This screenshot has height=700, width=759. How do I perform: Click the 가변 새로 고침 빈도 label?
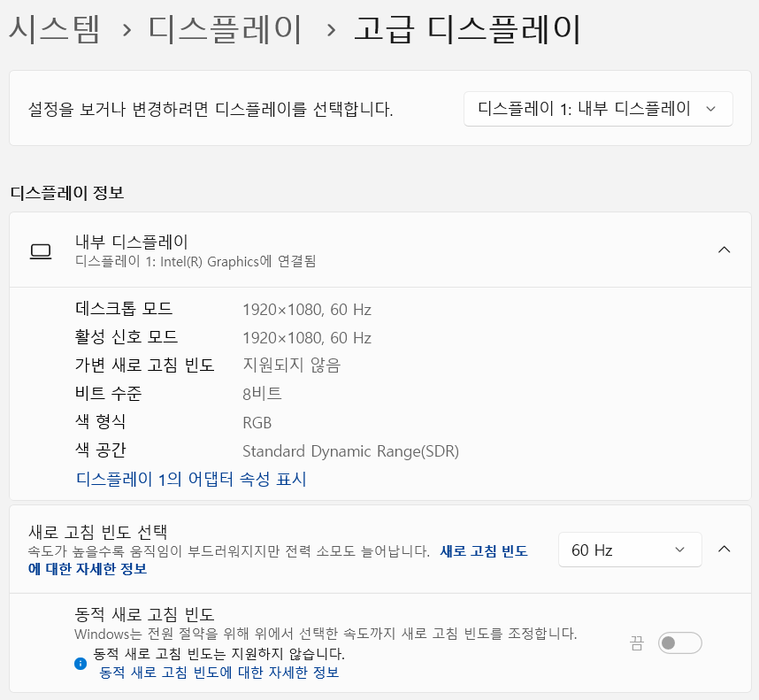(144, 365)
